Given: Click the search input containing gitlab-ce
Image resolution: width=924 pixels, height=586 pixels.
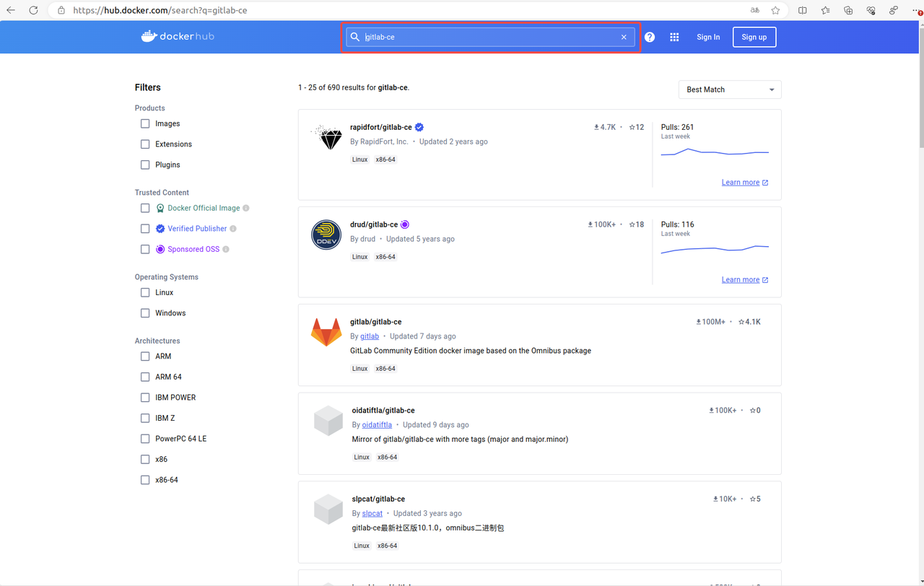Looking at the screenshot, I should (491, 37).
